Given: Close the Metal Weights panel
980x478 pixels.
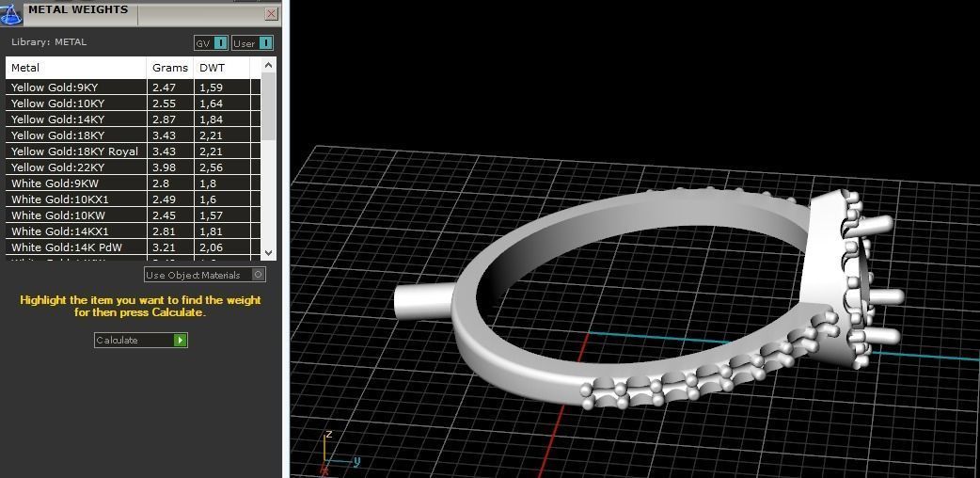Looking at the screenshot, I should [271, 14].
